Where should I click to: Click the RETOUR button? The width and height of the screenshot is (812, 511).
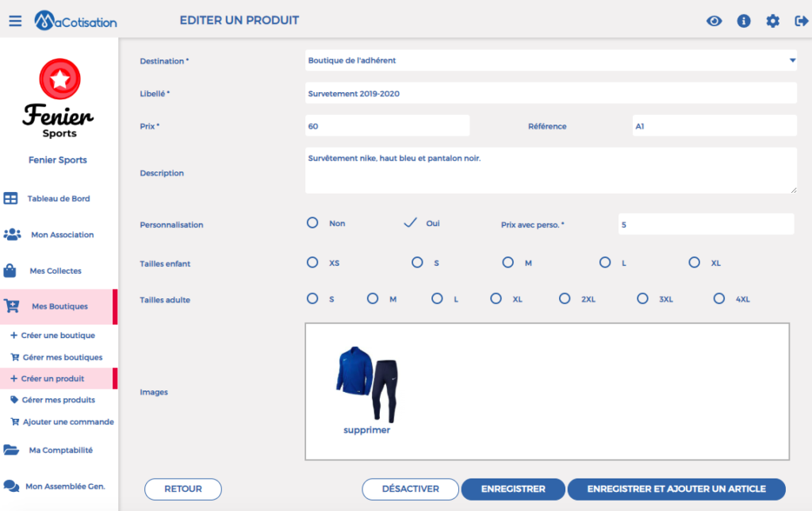click(183, 490)
